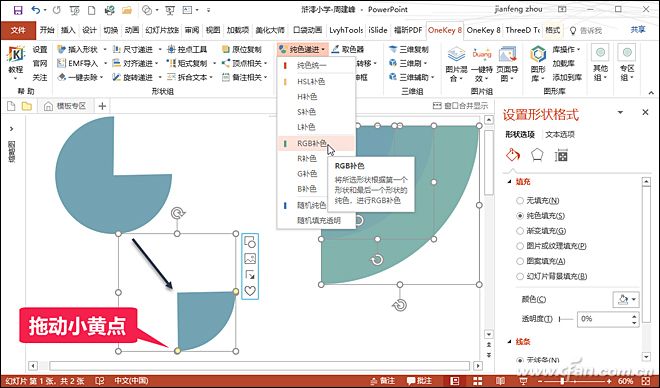Select the 无填充(N) radio button
This screenshot has width=660, height=388.
click(520, 201)
